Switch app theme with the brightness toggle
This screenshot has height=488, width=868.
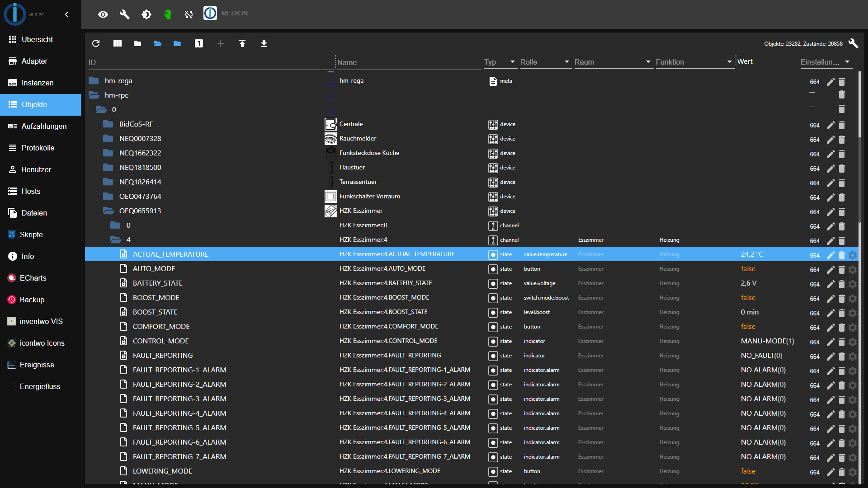[x=146, y=14]
